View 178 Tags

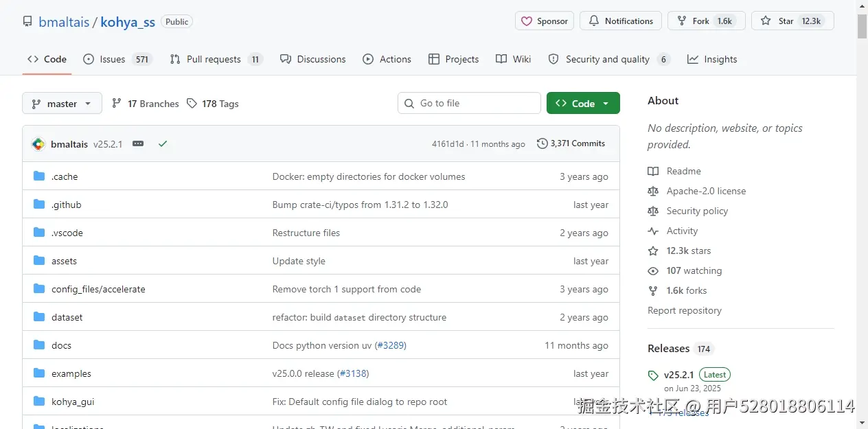coord(213,104)
